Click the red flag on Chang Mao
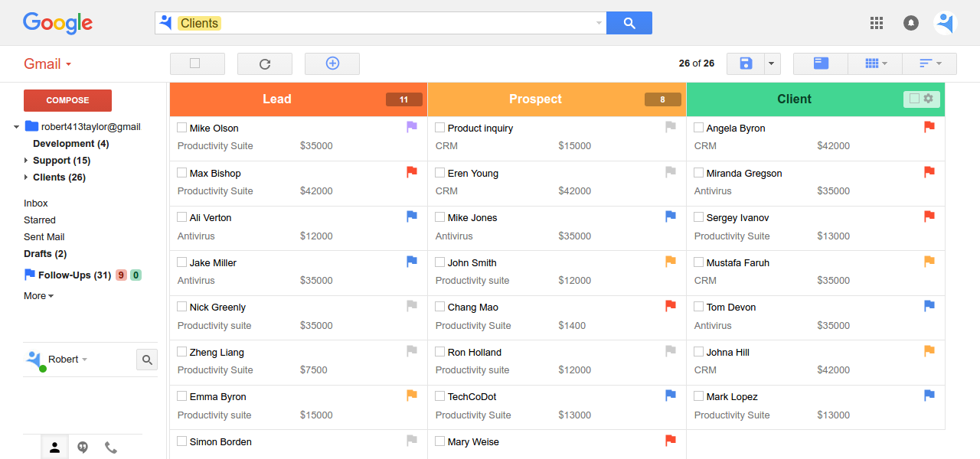The width and height of the screenshot is (980, 459). [x=671, y=306]
